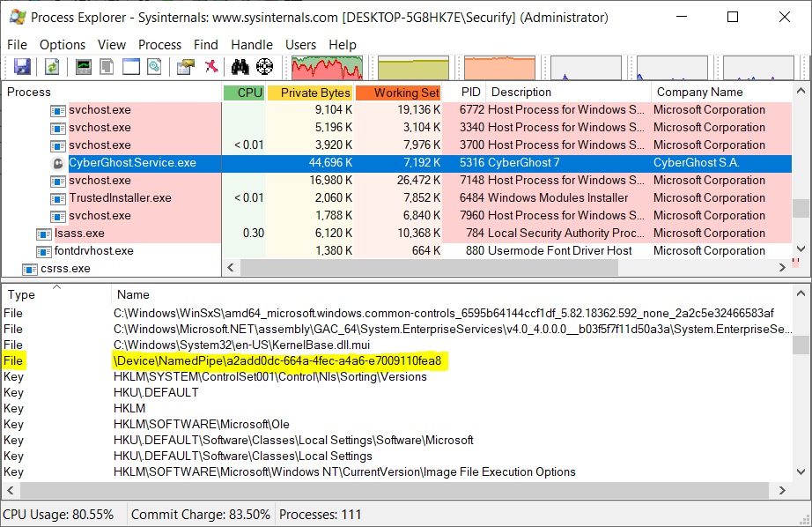The image size is (812, 527).
Task: Click icon of svchost.exe with PID 3340
Action: coord(57,128)
